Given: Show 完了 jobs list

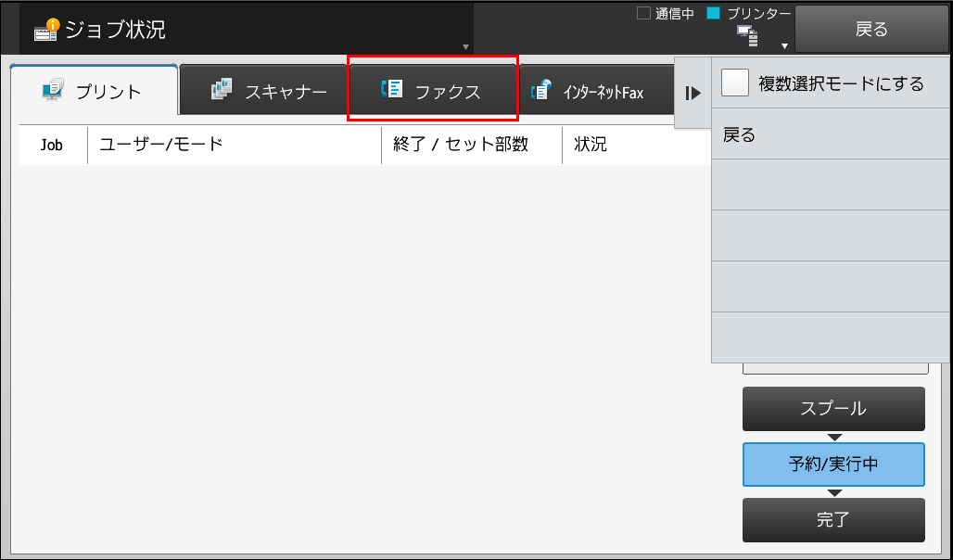Looking at the screenshot, I should click(x=834, y=520).
